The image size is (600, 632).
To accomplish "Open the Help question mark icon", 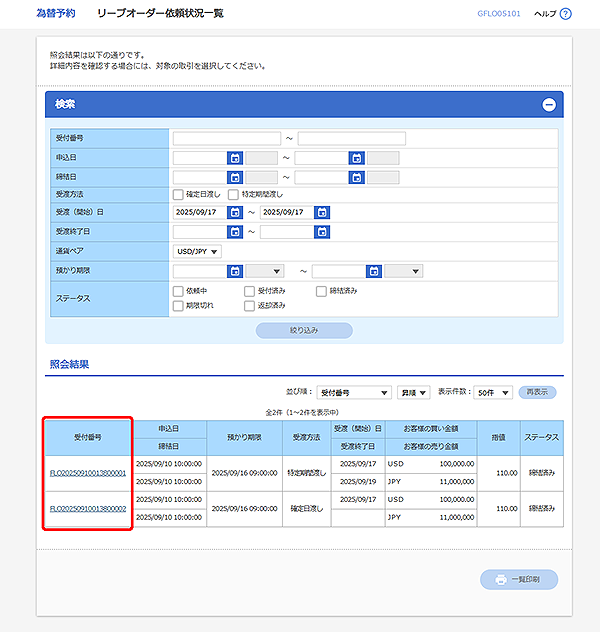I will click(566, 14).
